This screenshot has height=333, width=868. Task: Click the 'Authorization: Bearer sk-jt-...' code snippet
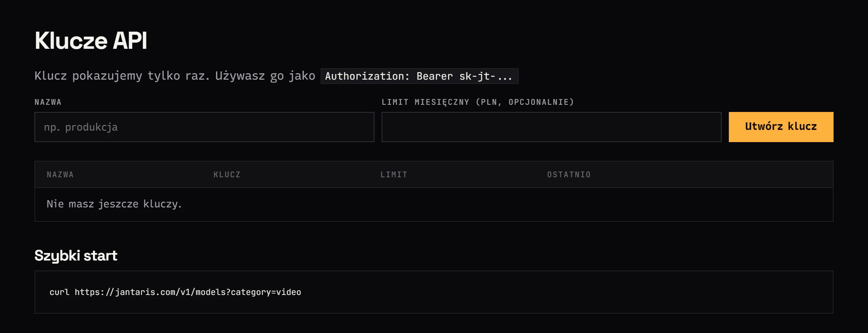(419, 76)
